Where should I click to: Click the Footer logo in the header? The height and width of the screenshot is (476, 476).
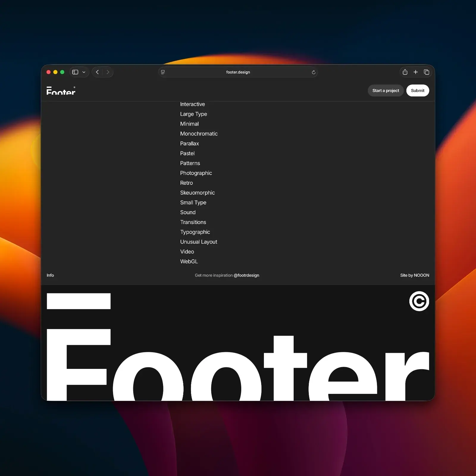[x=61, y=91]
